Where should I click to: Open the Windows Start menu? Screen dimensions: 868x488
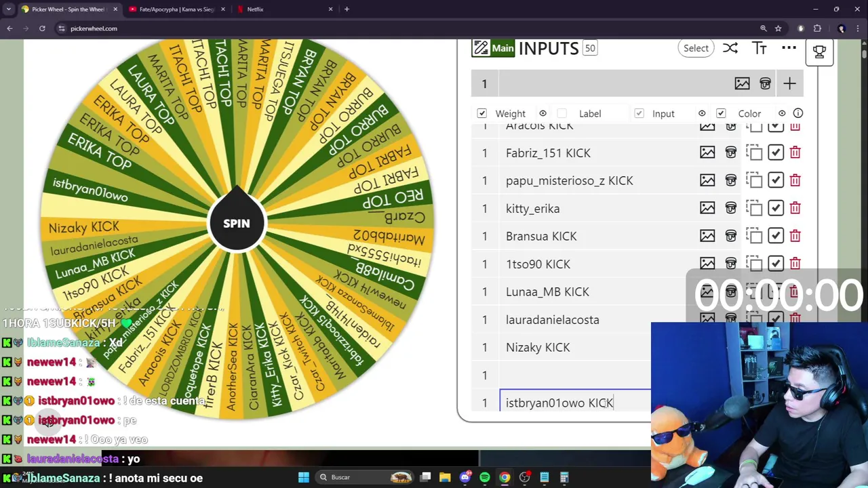tap(304, 477)
